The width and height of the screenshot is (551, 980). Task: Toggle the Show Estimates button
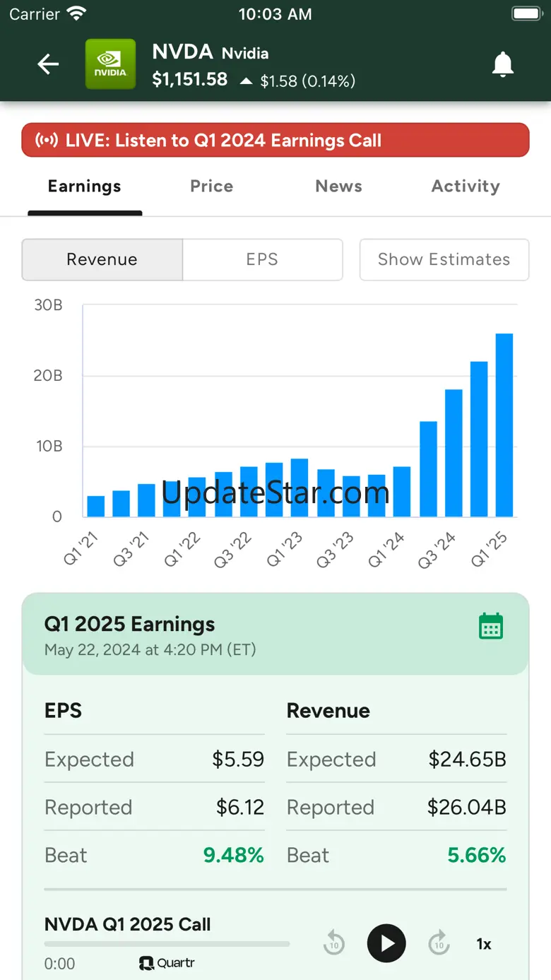[444, 259]
